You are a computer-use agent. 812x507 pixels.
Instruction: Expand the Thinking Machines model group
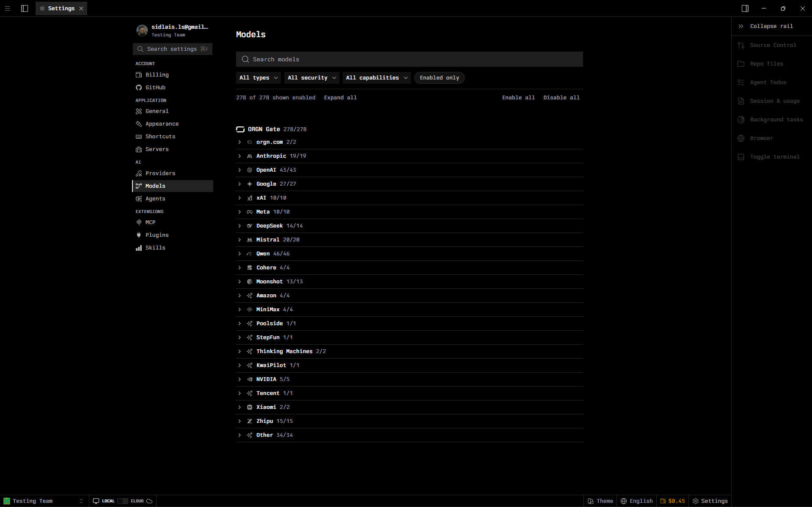410,351
